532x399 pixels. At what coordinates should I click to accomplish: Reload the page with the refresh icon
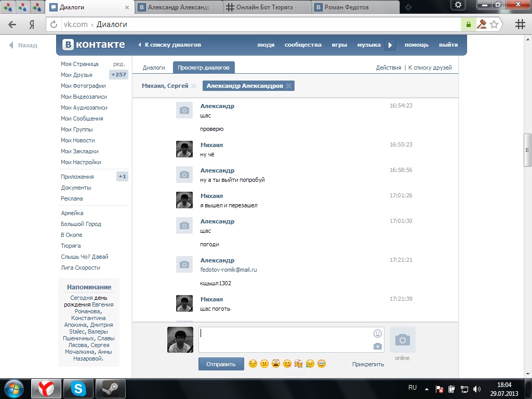coord(54,24)
